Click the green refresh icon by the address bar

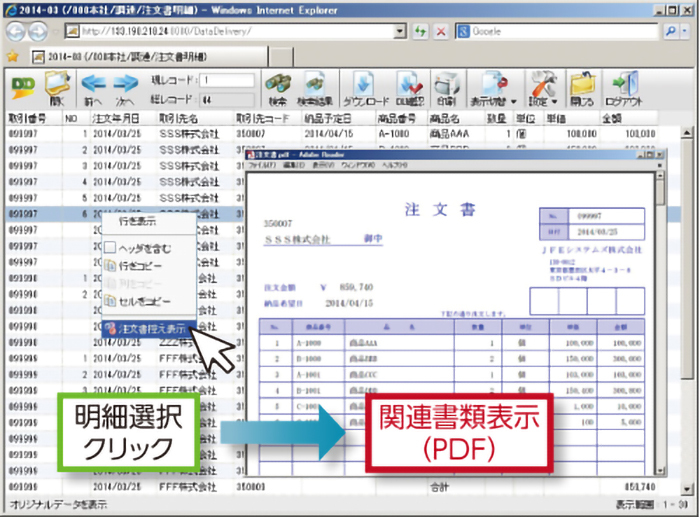(x=420, y=31)
